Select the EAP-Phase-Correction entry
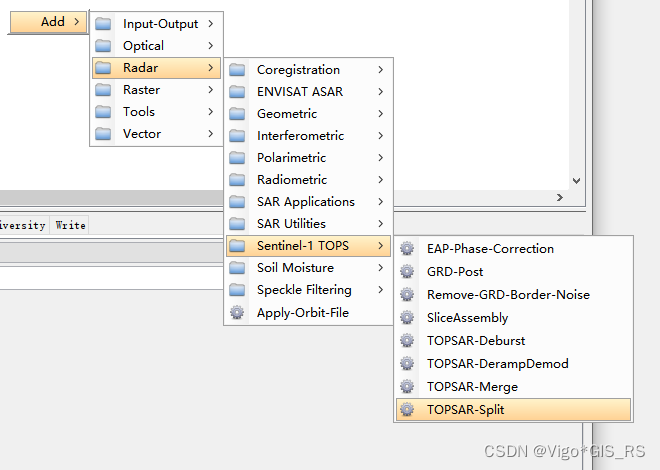Viewport: 660px width, 470px height. [x=514, y=248]
